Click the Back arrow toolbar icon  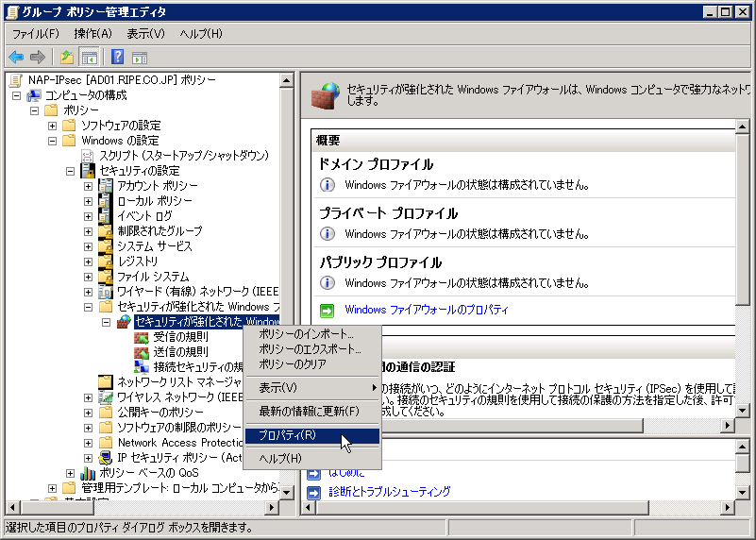coord(16,58)
